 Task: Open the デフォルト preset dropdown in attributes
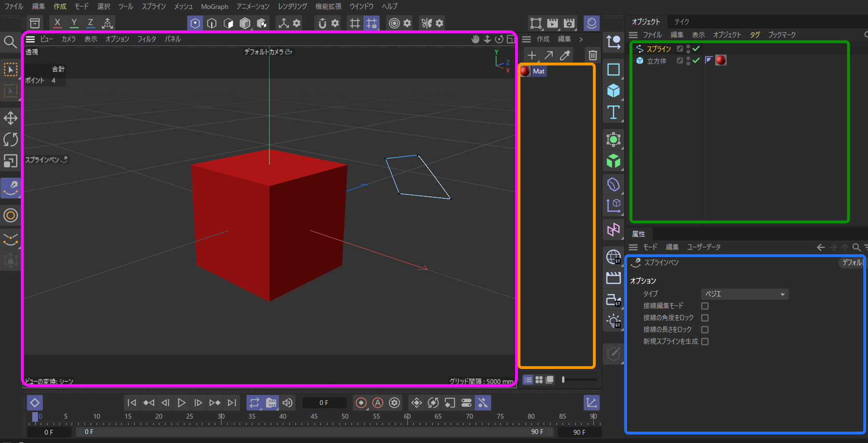(852, 263)
